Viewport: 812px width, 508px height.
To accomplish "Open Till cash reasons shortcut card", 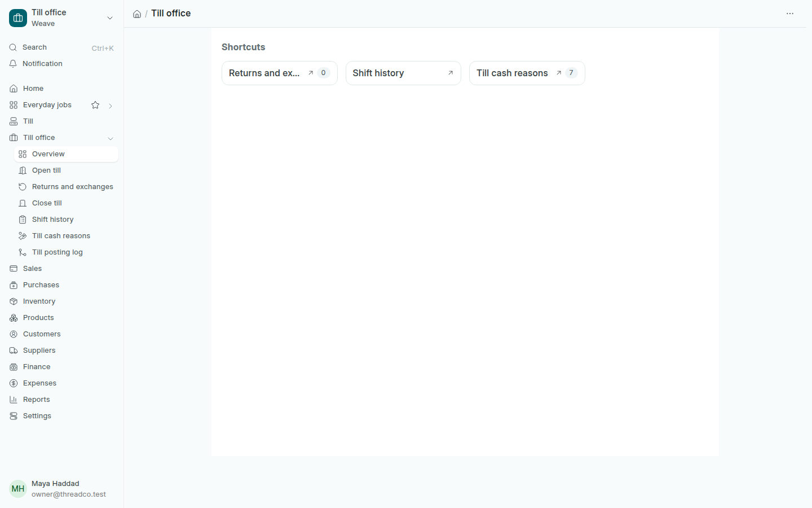I will click(x=527, y=73).
